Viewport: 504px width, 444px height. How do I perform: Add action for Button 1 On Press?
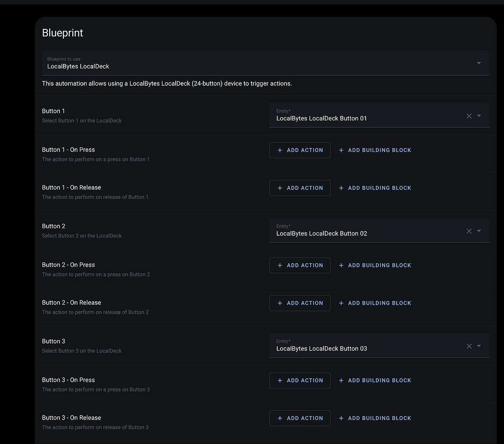(300, 150)
